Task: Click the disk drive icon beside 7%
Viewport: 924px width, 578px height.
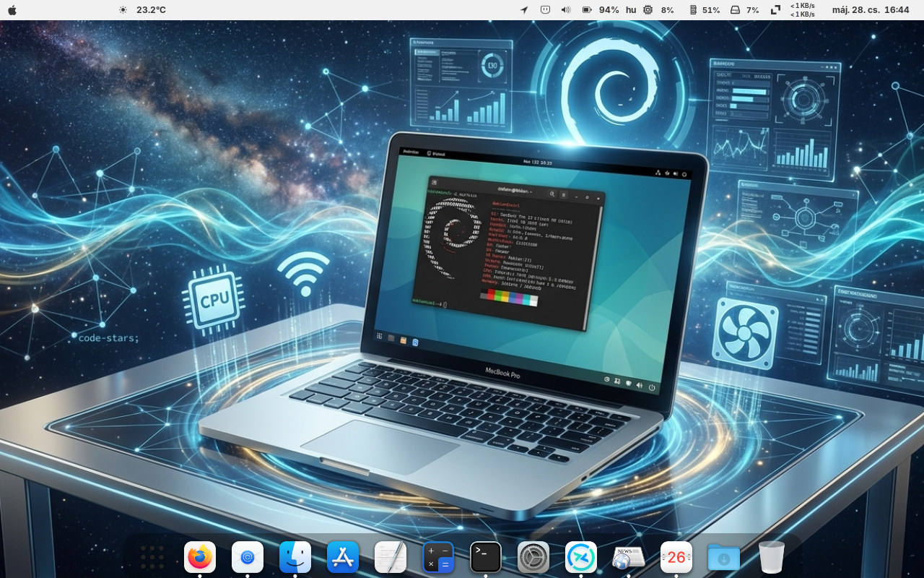Action: [x=735, y=10]
